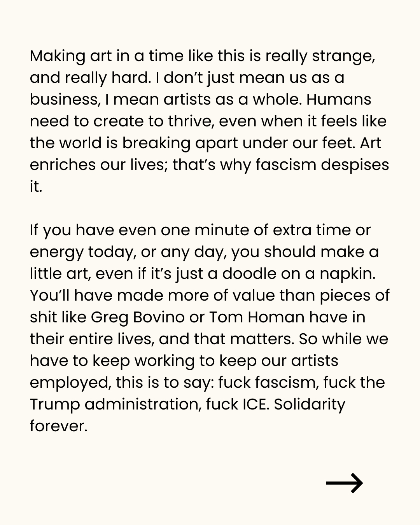Click the word "forever"

coord(57,427)
